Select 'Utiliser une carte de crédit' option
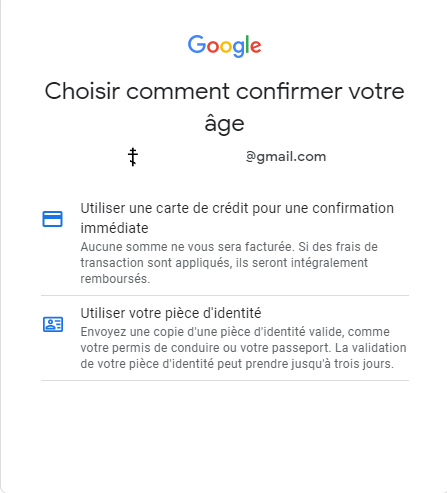The image size is (447, 493). tap(225, 243)
